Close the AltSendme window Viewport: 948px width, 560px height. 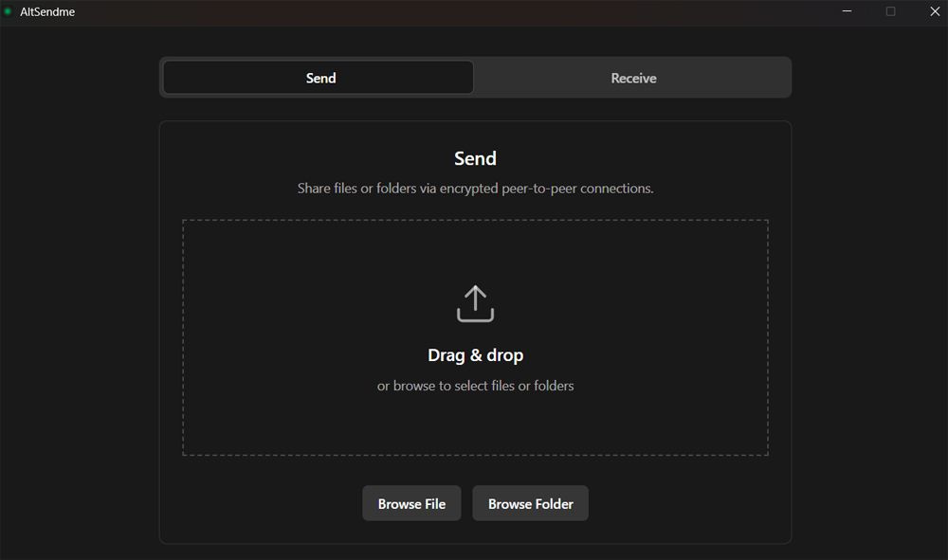coord(934,11)
